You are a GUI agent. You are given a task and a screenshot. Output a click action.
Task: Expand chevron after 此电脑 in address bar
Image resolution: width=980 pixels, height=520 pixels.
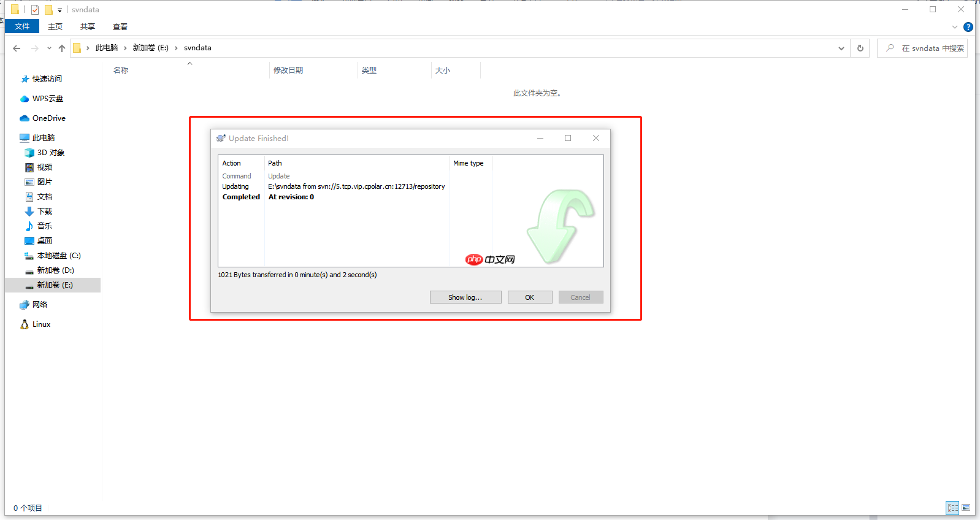tap(125, 48)
